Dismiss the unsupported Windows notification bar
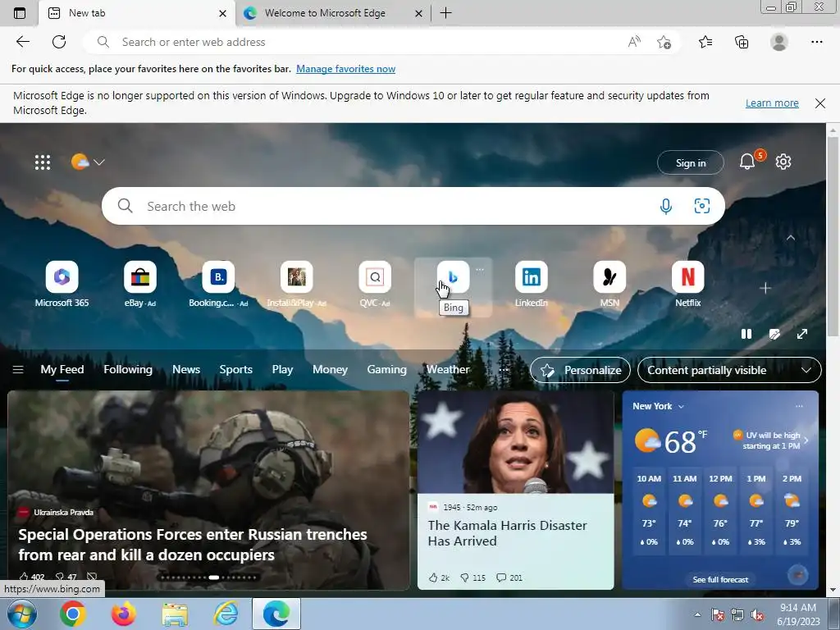 click(x=820, y=103)
